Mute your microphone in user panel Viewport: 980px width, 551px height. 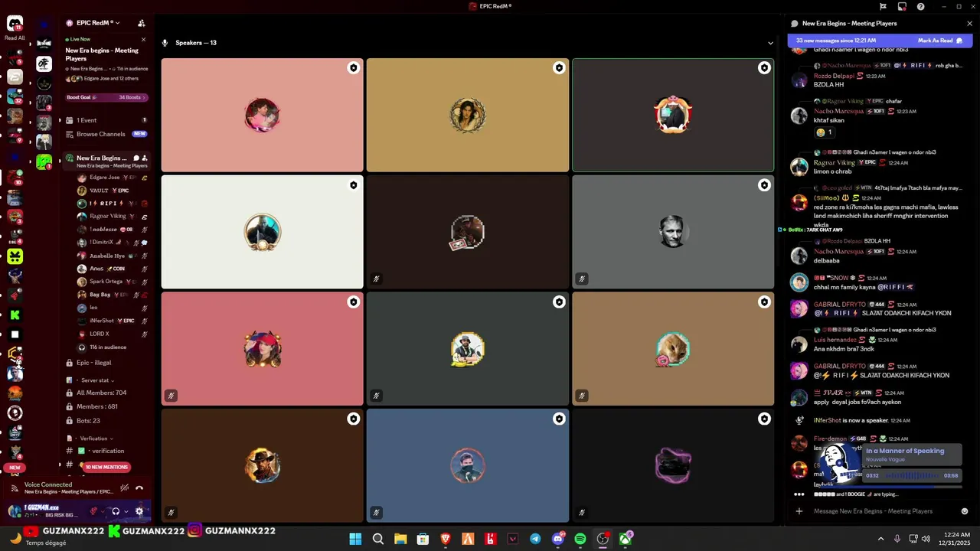pyautogui.click(x=94, y=511)
